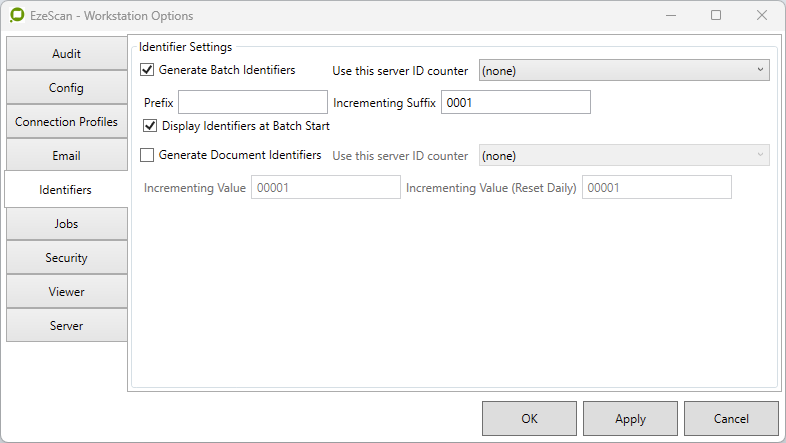Click the EzeScan app icon in title bar
The image size is (786, 443).
[x=16, y=16]
